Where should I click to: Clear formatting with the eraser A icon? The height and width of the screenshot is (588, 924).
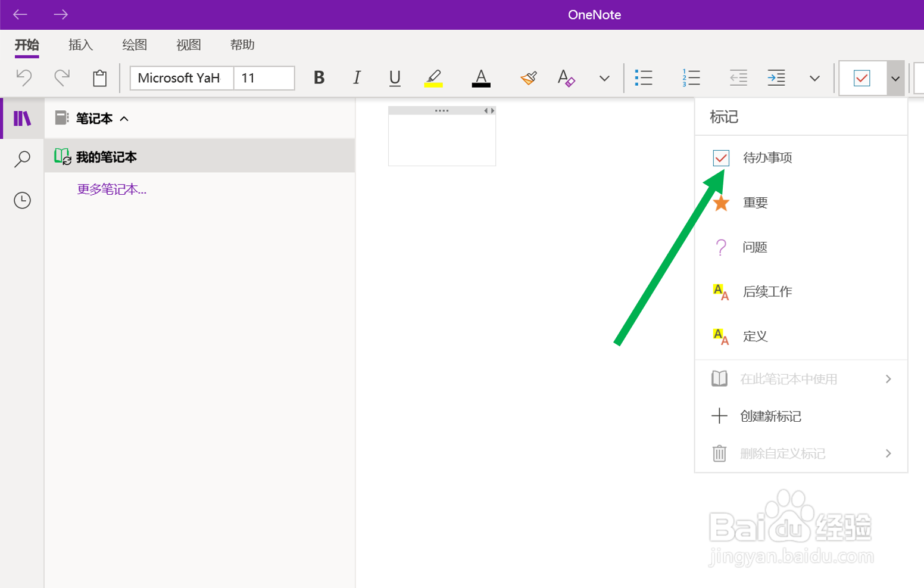pos(566,77)
